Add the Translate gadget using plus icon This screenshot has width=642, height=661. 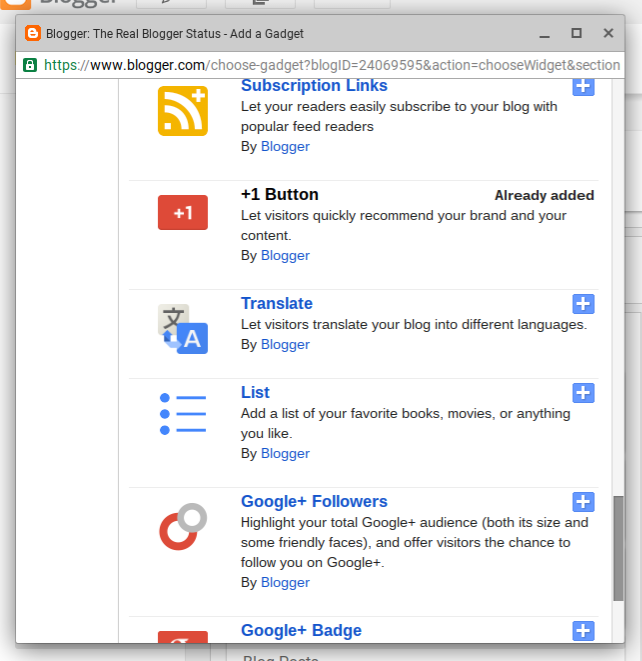[583, 304]
